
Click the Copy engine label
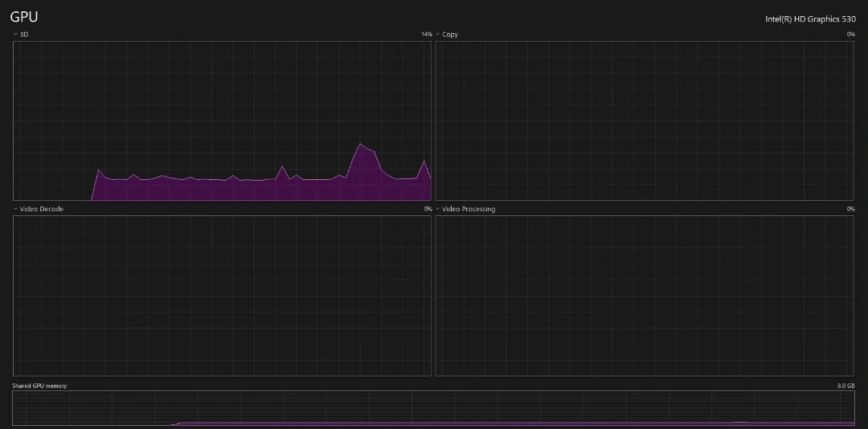coord(450,35)
